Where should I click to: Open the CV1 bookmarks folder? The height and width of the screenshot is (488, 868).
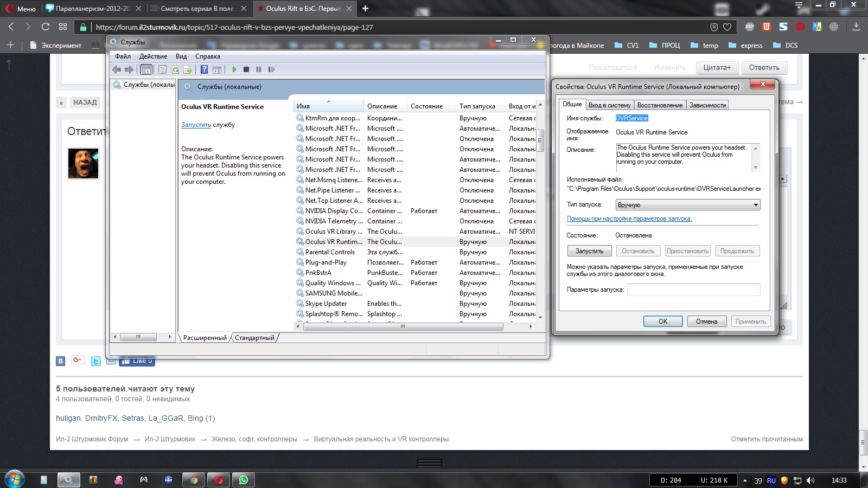pos(627,46)
